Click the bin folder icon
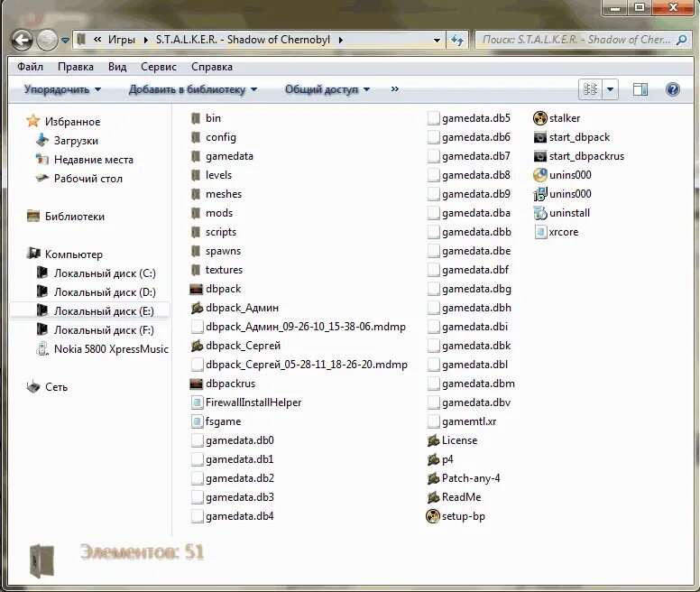The image size is (700, 592). click(196, 118)
